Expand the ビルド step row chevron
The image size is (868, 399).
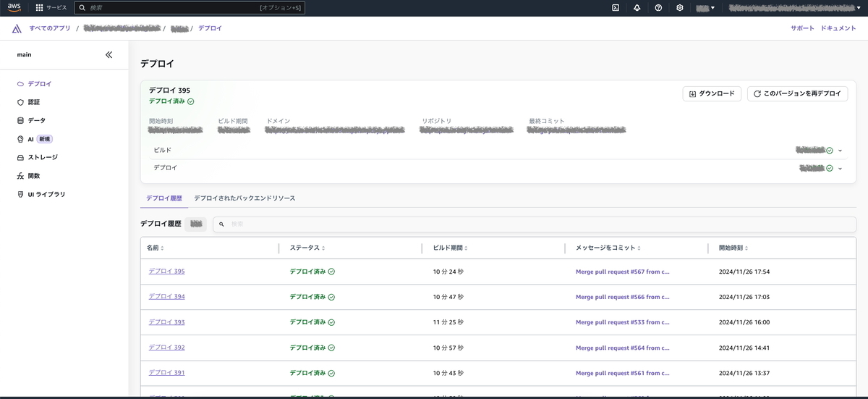click(x=840, y=151)
